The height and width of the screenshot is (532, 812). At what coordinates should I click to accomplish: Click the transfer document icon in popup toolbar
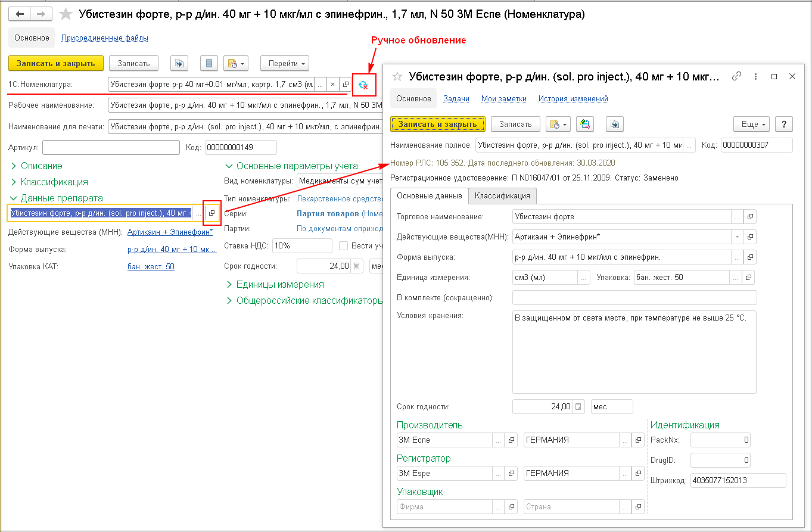[x=615, y=124]
